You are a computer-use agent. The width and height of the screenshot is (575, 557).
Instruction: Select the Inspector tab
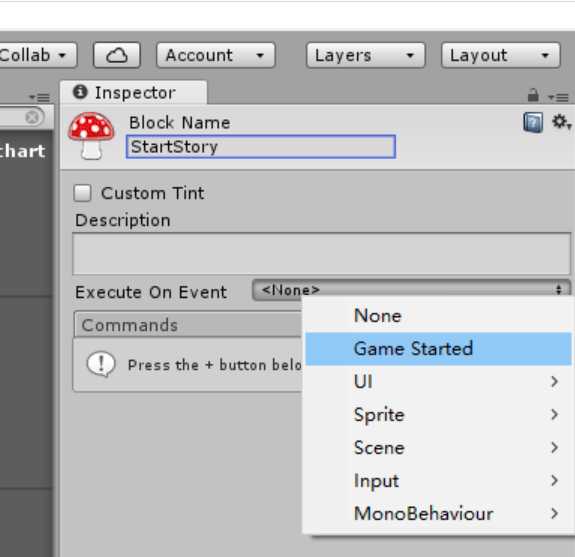pos(133,92)
